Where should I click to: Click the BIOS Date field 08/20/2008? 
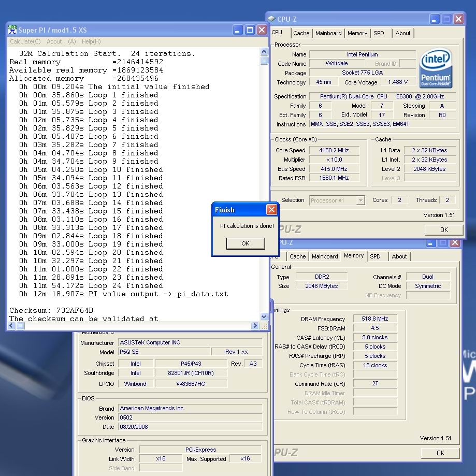(x=190, y=427)
